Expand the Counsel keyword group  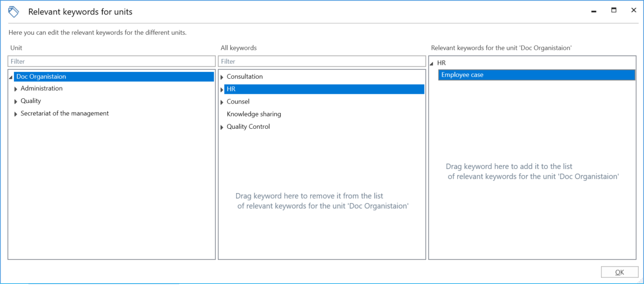pos(222,102)
